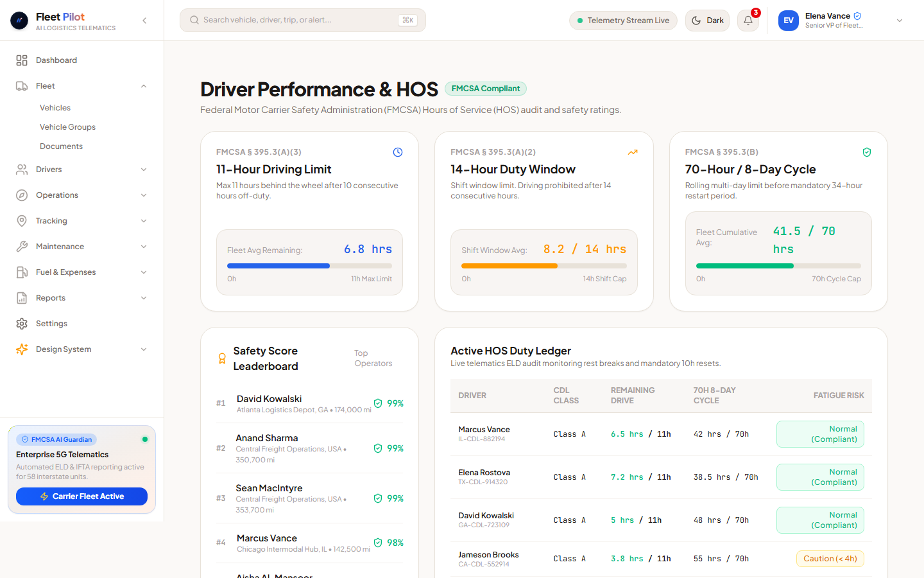Click the Design System sparkle icon
924x578 pixels.
(22, 349)
